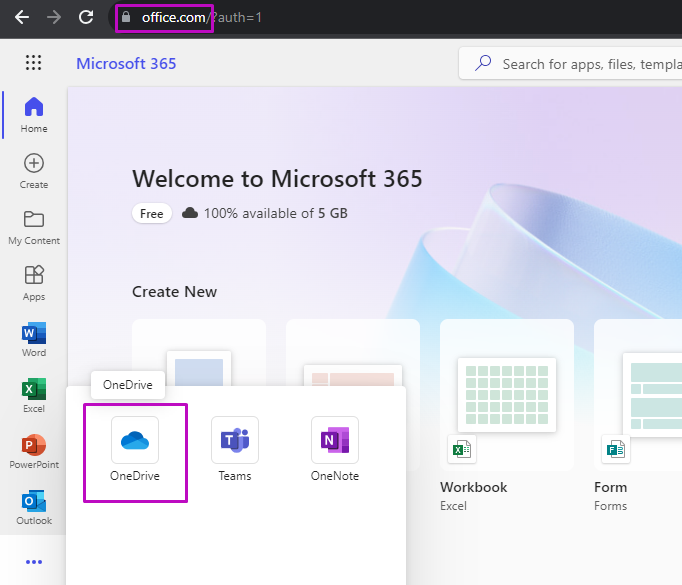Launch Outlook from the sidebar
The height and width of the screenshot is (585, 682).
tap(34, 507)
